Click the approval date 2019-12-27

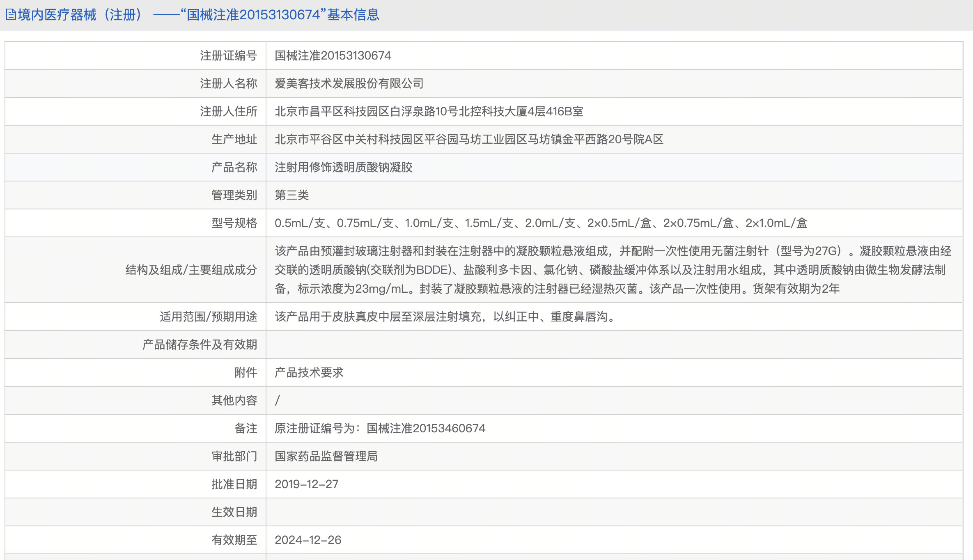point(307,484)
